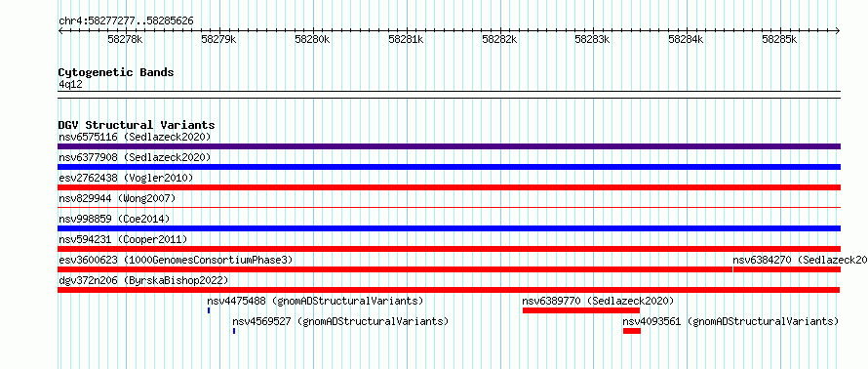Open nsv594231 (Cooper2011) variant label
This screenshot has width=868, height=369.
coord(123,239)
